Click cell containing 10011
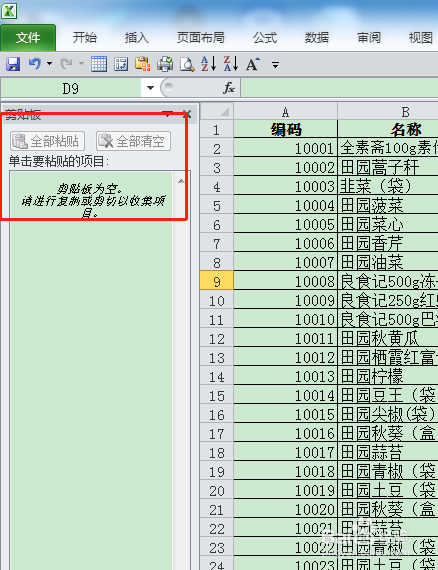 coord(285,338)
